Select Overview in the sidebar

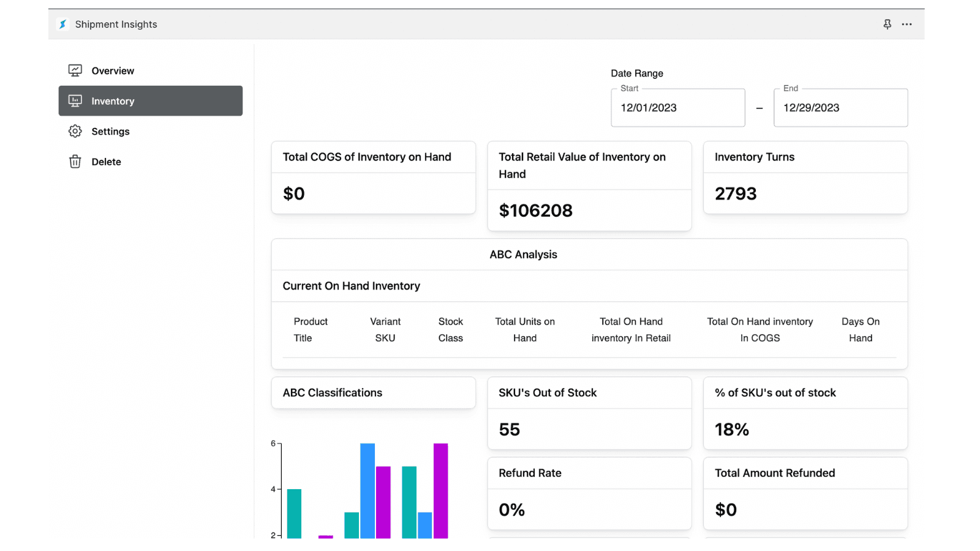pyautogui.click(x=112, y=70)
